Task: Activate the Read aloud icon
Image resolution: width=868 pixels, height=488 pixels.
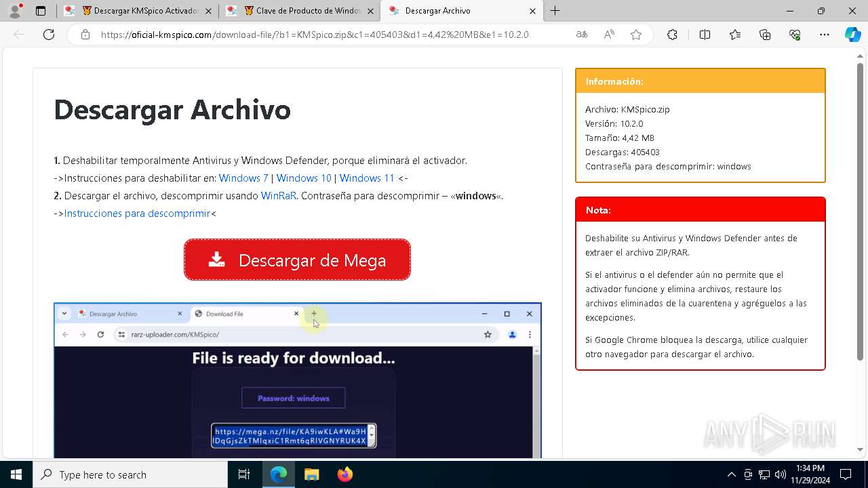Action: pyautogui.click(x=609, y=35)
